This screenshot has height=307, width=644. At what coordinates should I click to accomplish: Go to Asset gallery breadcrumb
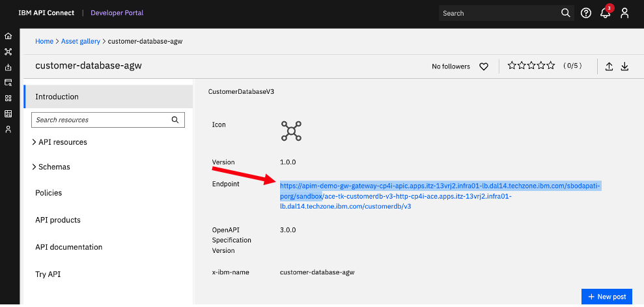81,42
